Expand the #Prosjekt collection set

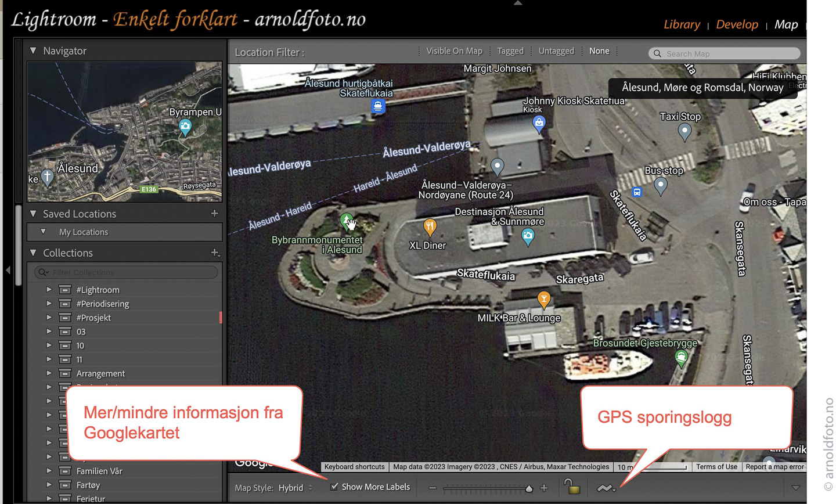(x=49, y=317)
